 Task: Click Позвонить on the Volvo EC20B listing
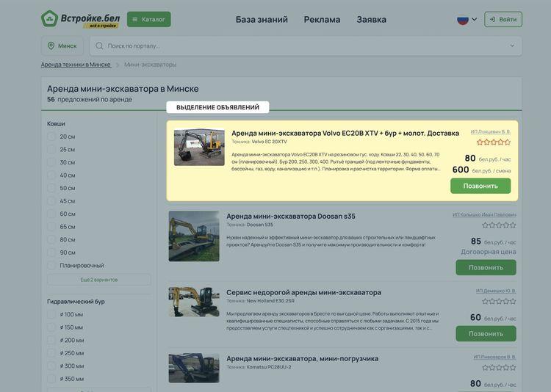[480, 186]
